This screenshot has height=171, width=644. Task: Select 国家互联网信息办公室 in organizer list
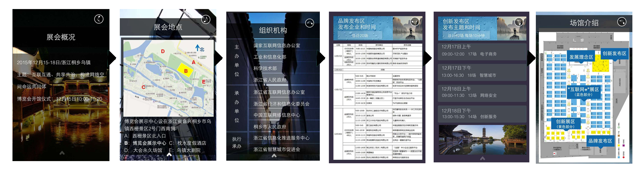tap(277, 45)
